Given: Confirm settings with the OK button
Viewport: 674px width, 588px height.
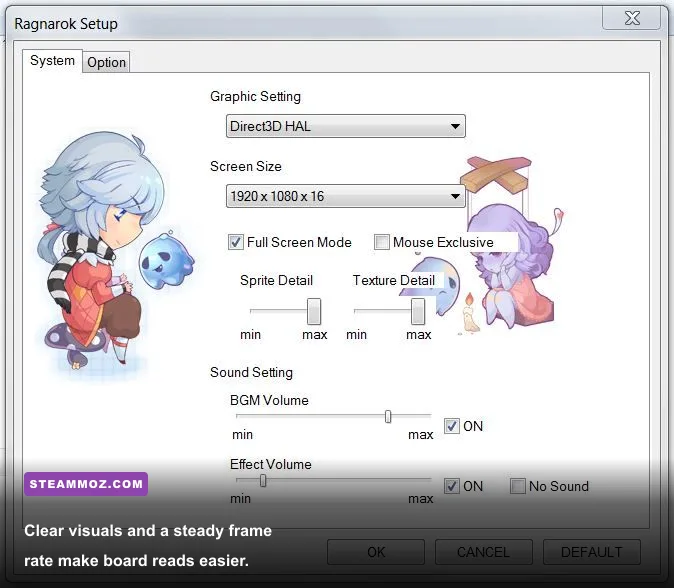Looking at the screenshot, I should (x=376, y=552).
